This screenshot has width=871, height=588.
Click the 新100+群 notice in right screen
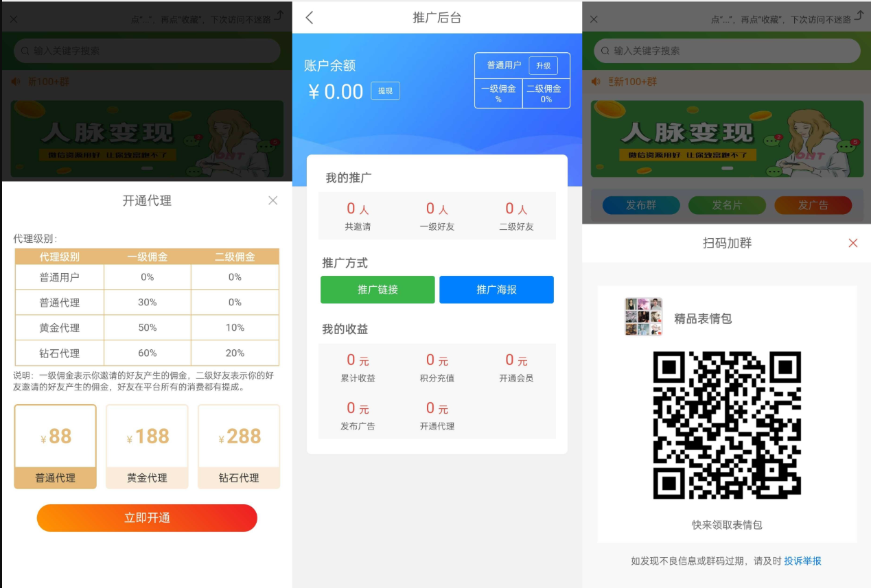click(633, 82)
